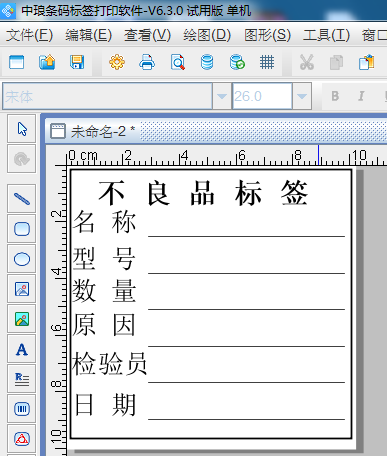The image size is (387, 456).
Task: Select the 检验员 label text
Action: (x=109, y=363)
